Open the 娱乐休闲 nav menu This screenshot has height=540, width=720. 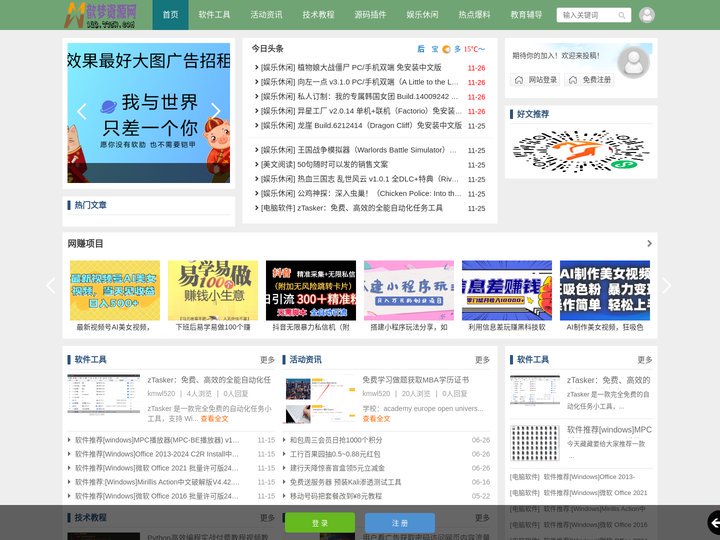point(422,15)
